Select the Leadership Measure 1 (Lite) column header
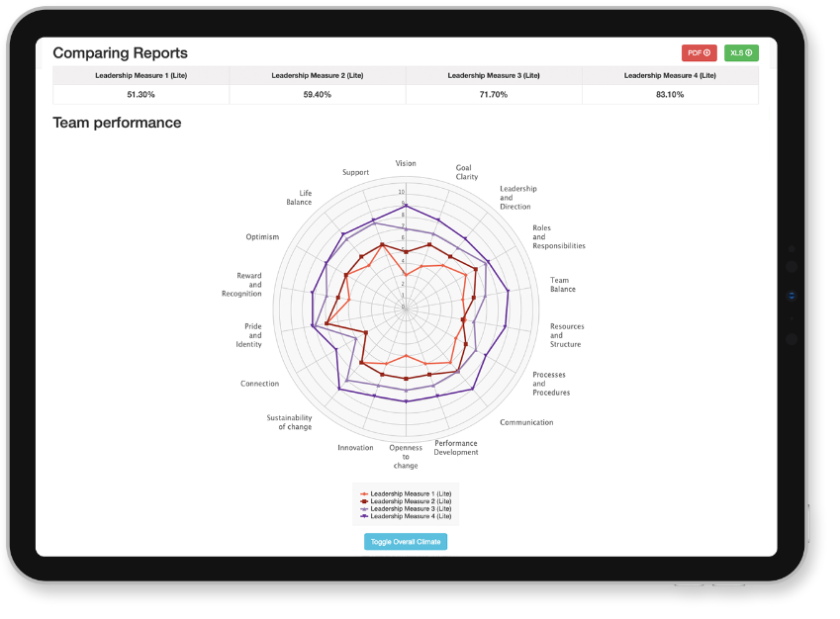 pyautogui.click(x=140, y=75)
